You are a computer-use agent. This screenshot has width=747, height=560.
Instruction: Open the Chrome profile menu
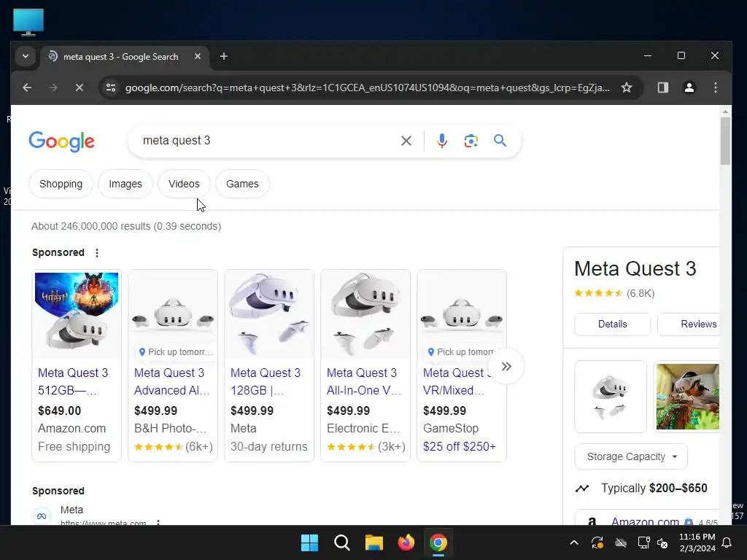tap(689, 87)
